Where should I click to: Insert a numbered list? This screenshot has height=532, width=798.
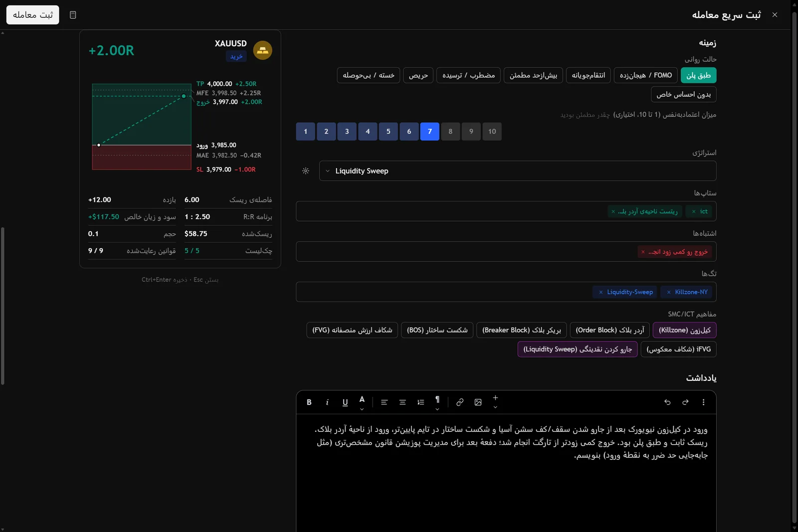[421, 402]
